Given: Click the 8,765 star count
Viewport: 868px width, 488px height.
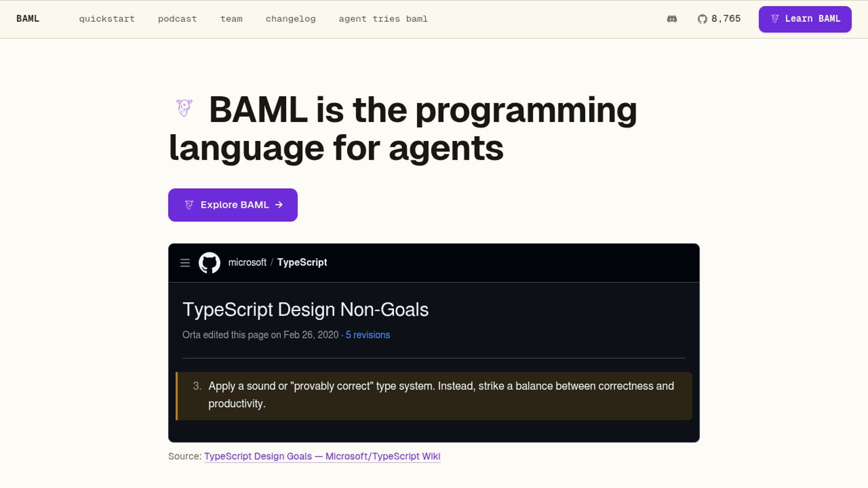Looking at the screenshot, I should pos(726,19).
